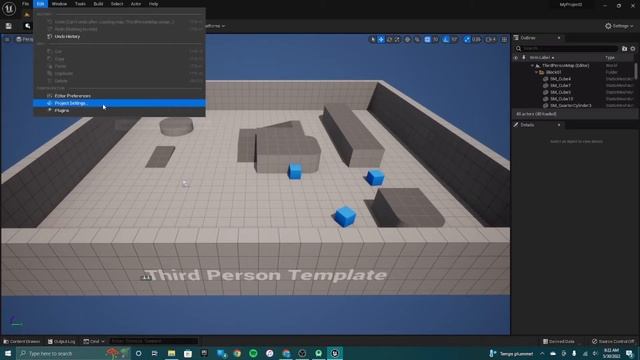Open the Actor menu

(x=136, y=4)
